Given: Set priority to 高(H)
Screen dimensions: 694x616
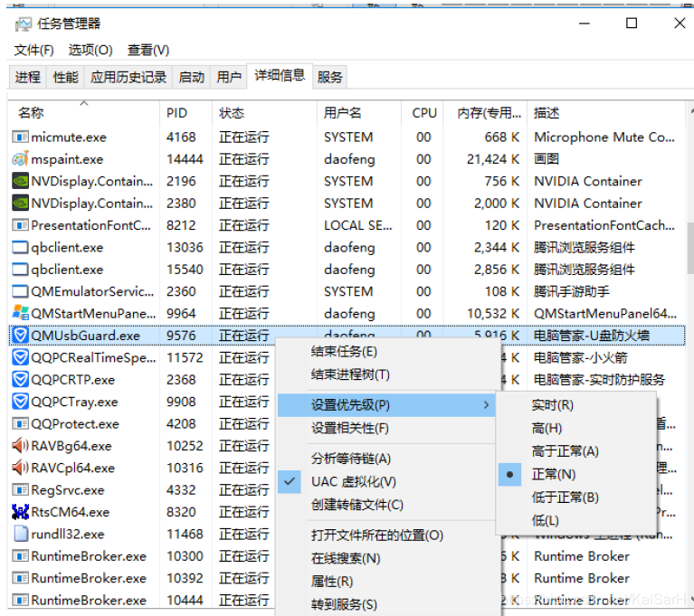Looking at the screenshot, I should 575,428.
